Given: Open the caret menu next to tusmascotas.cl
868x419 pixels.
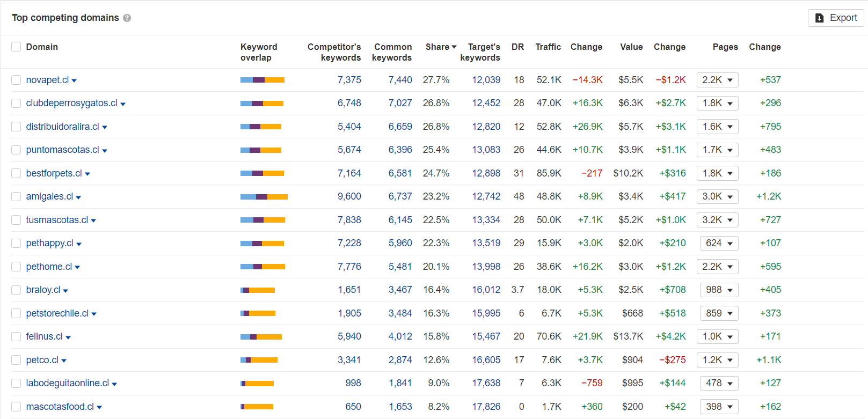Looking at the screenshot, I should tap(93, 221).
